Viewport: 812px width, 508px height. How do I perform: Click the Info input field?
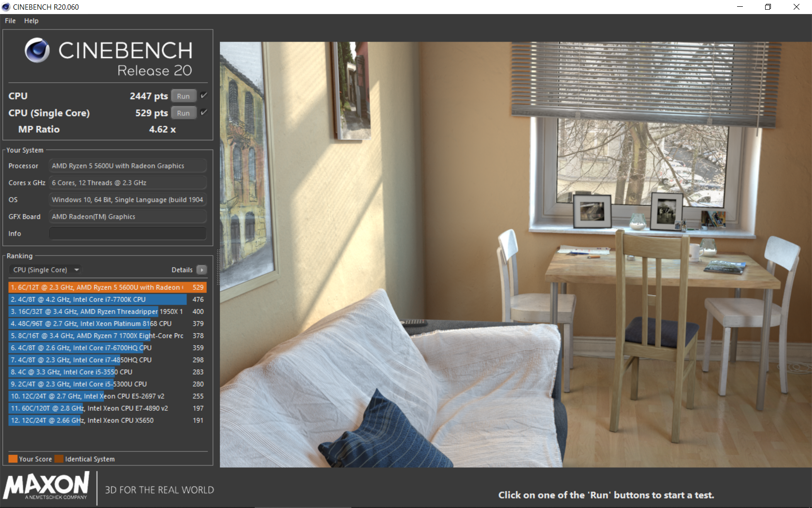click(128, 234)
